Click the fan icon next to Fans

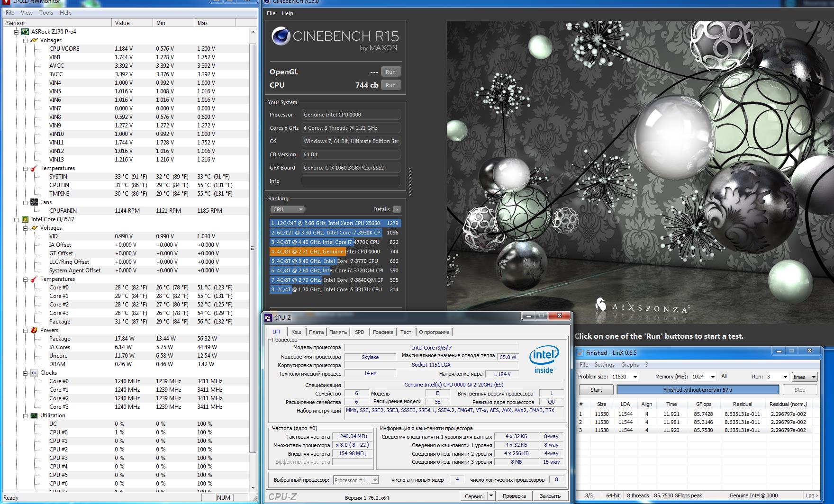(x=34, y=202)
